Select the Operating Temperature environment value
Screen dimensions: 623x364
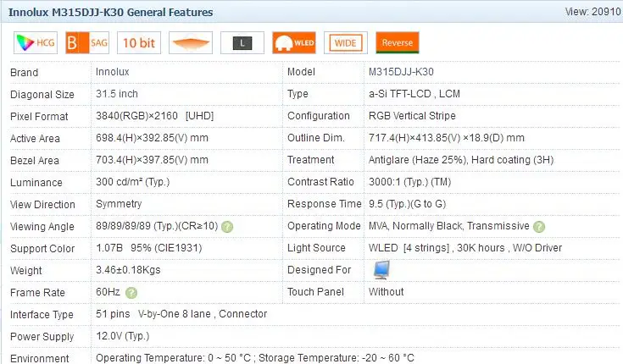click(x=254, y=358)
